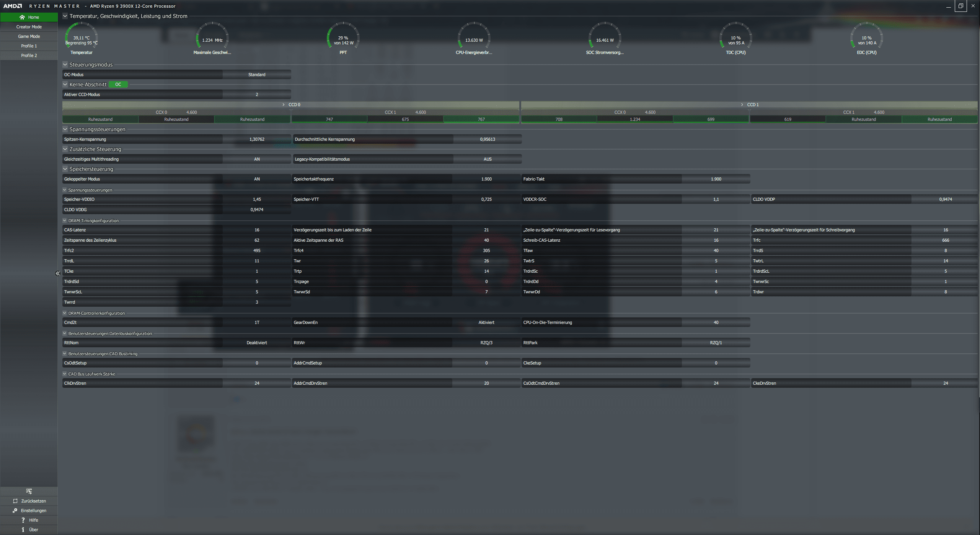This screenshot has width=980, height=535.
Task: Click the OC-Modus Standard value field
Action: click(257, 75)
